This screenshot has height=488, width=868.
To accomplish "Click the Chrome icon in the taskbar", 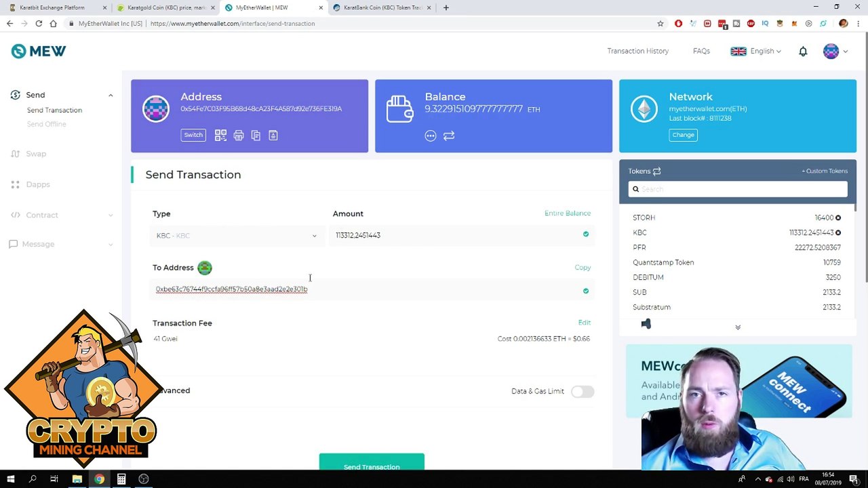I will (x=99, y=479).
